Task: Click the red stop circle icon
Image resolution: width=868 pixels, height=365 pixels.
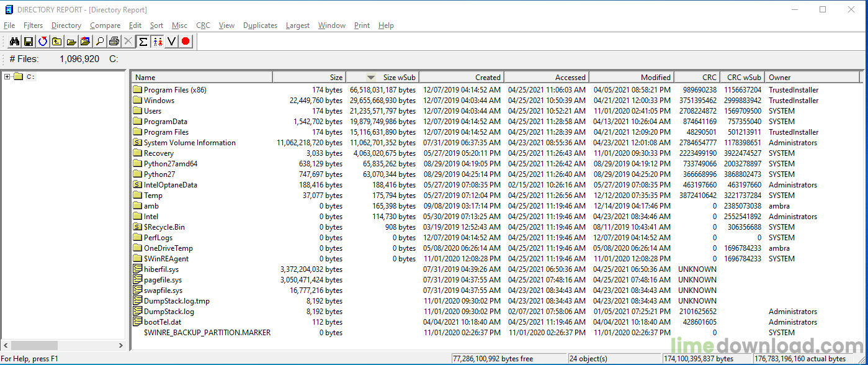Action: [186, 42]
